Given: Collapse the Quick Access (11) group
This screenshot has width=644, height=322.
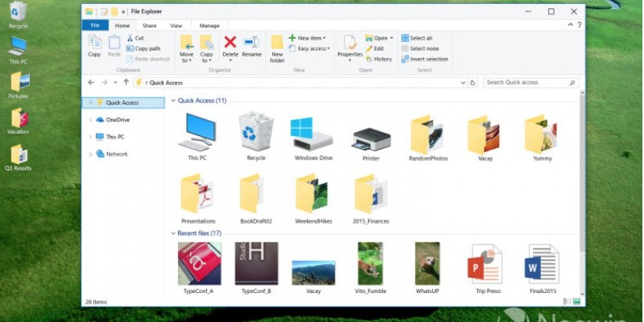Looking at the screenshot, I should pos(173,101).
